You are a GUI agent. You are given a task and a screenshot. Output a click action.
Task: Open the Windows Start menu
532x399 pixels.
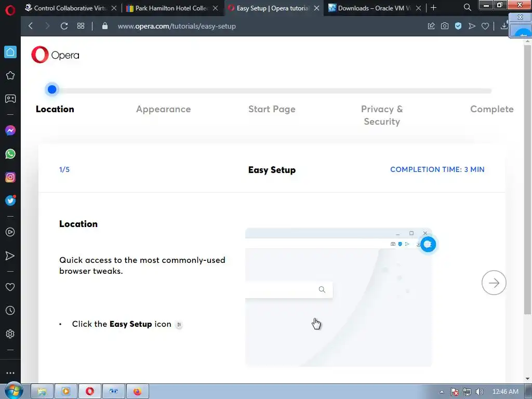click(13, 392)
